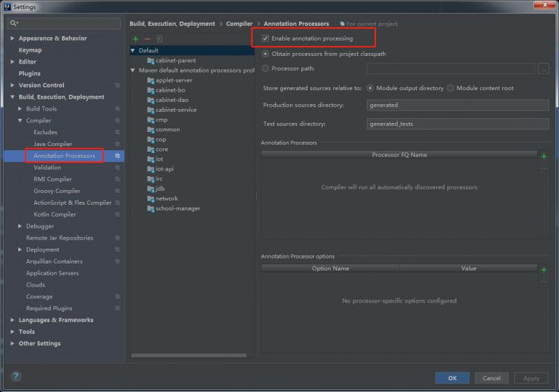Open the Keymap settings page
The width and height of the screenshot is (559, 392).
(x=30, y=50)
